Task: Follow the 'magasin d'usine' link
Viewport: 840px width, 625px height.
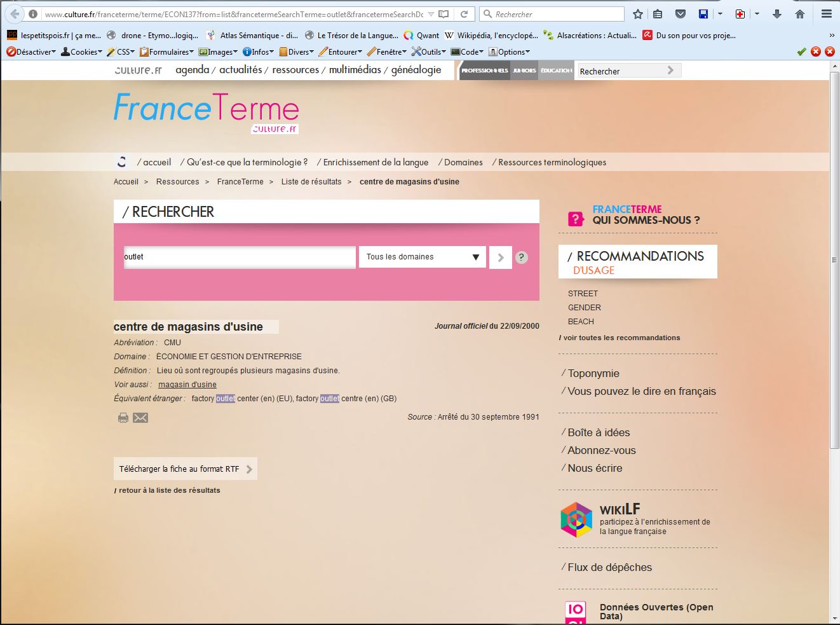Action: tap(187, 385)
